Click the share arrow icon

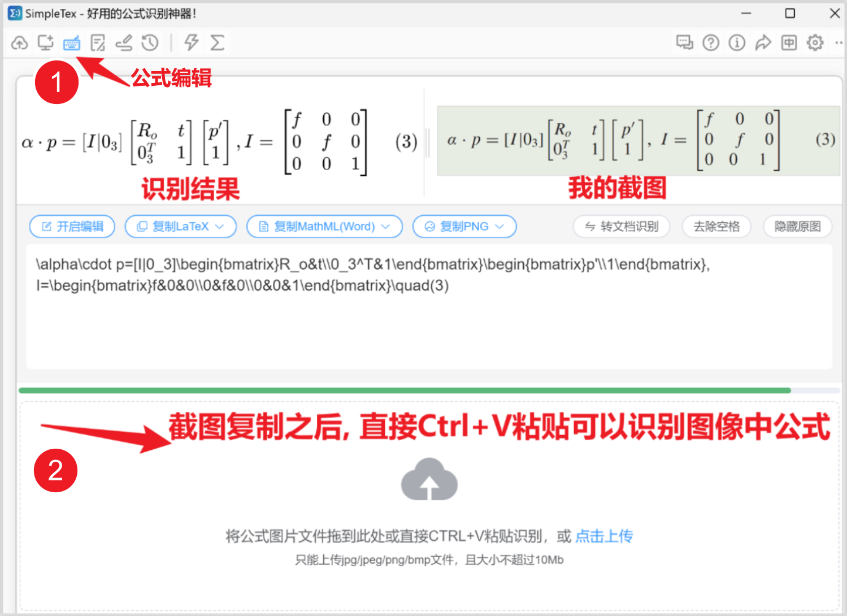tap(763, 42)
